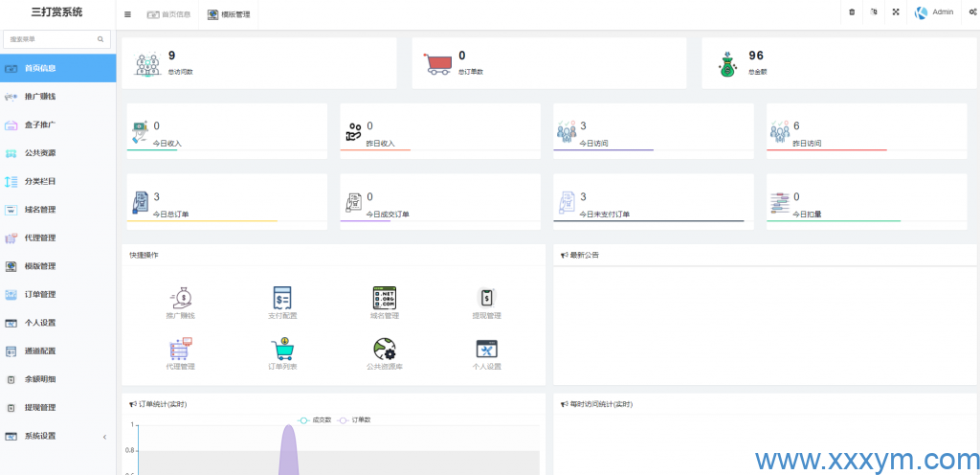Select 首页信息 tab in top bar
Screen dimensions: 980x475
(x=168, y=14)
